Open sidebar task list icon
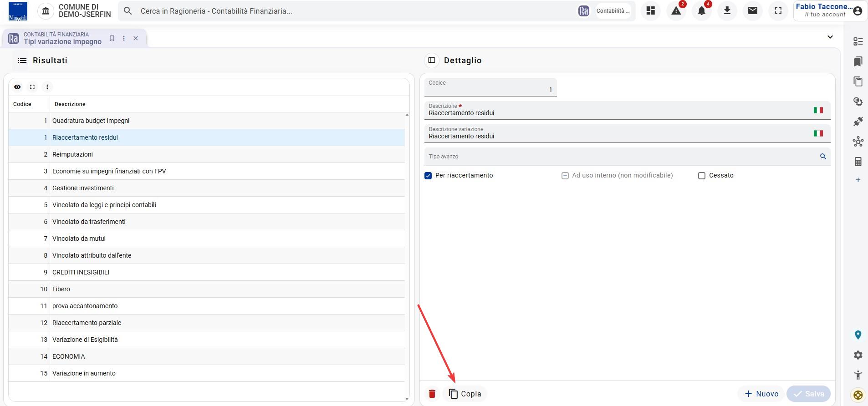868x406 pixels. coord(858,41)
